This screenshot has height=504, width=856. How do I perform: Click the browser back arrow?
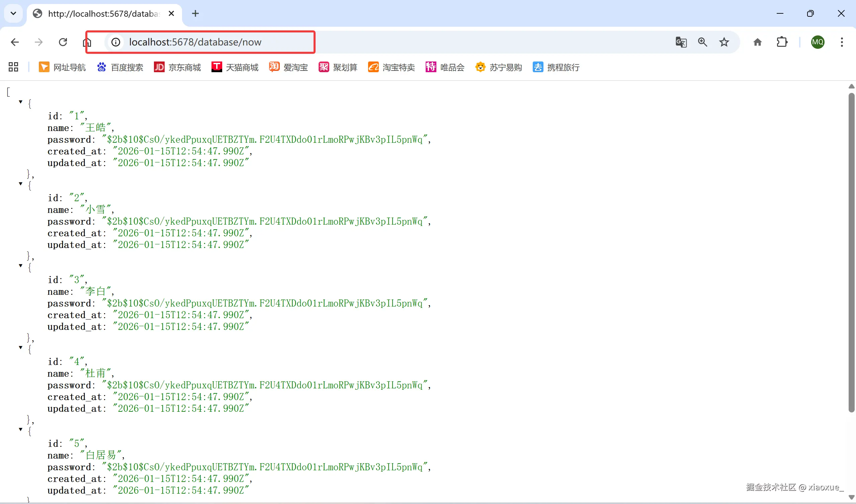(x=15, y=42)
